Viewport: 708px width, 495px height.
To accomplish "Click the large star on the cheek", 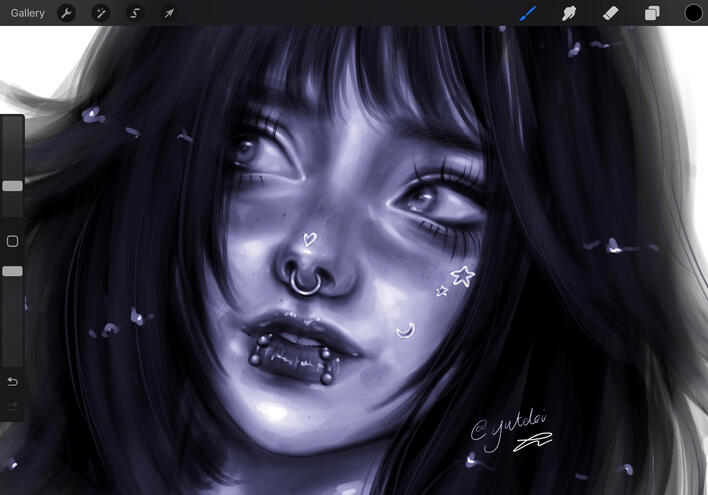I will click(x=461, y=275).
